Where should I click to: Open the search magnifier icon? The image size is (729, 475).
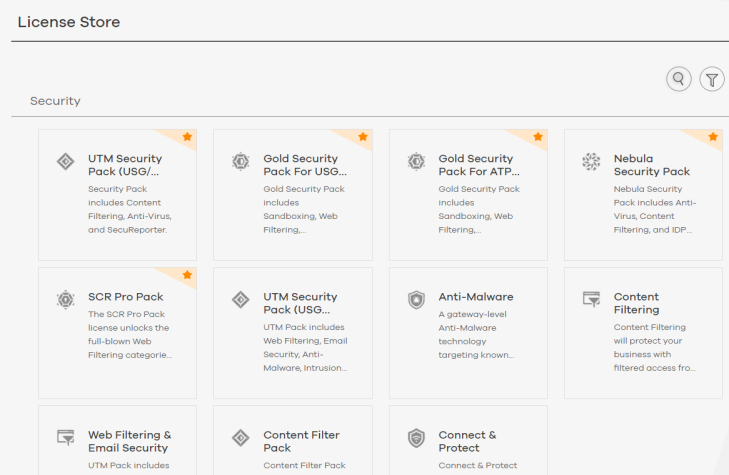tap(678, 79)
